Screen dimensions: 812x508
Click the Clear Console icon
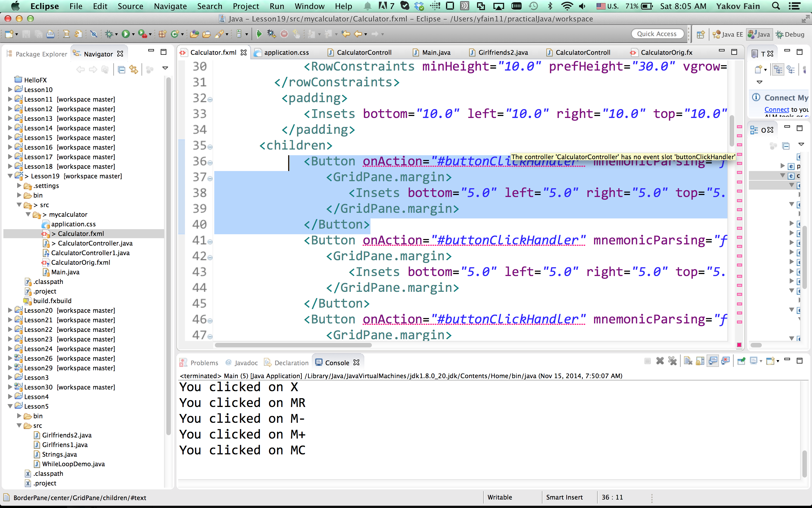pos(688,361)
